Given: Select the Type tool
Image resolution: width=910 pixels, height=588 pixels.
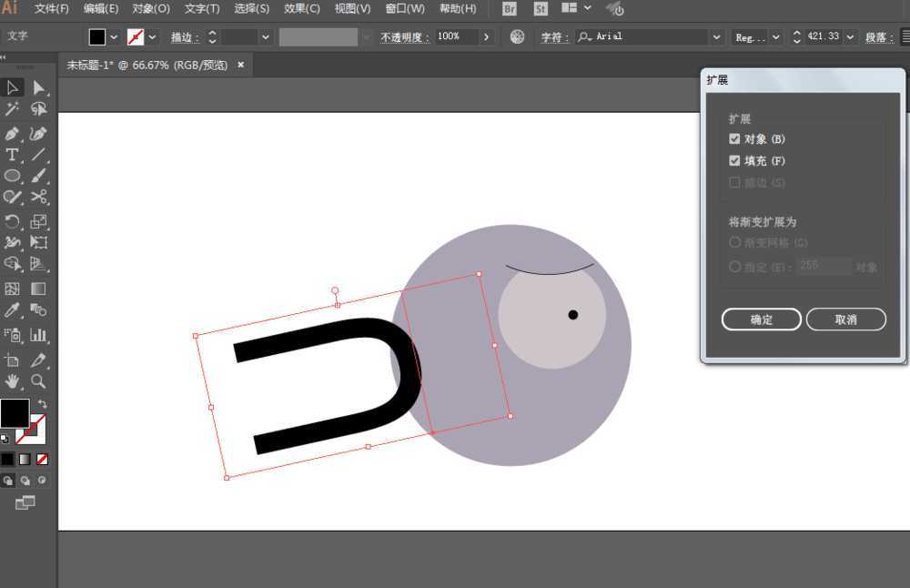Looking at the screenshot, I should click(x=12, y=155).
